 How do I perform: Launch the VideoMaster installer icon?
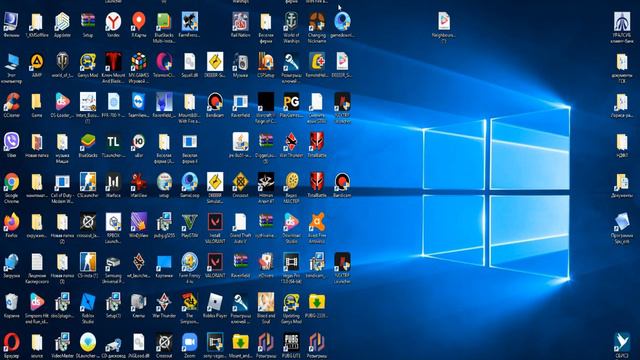tap(62, 342)
